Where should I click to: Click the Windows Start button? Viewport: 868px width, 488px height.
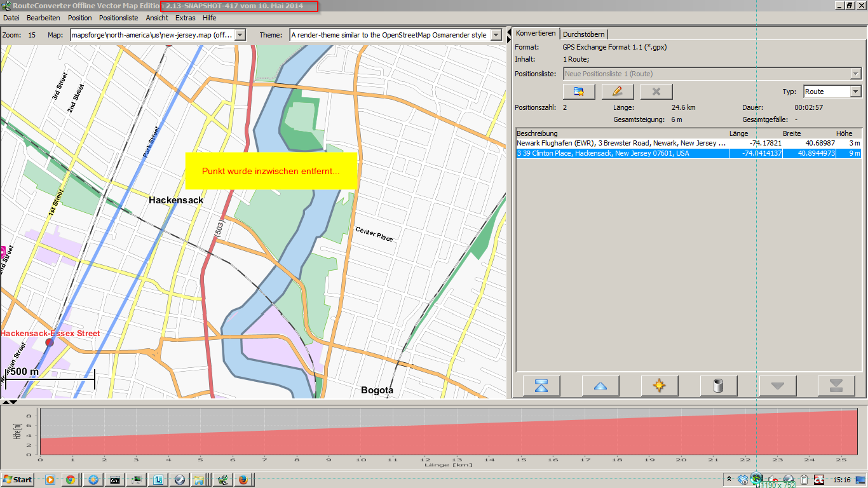click(x=18, y=480)
